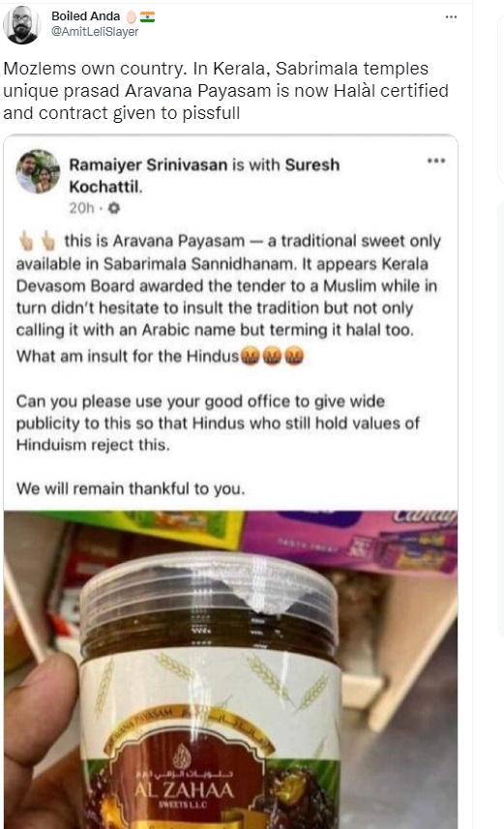Click the first pointing finger emoji

click(26, 241)
